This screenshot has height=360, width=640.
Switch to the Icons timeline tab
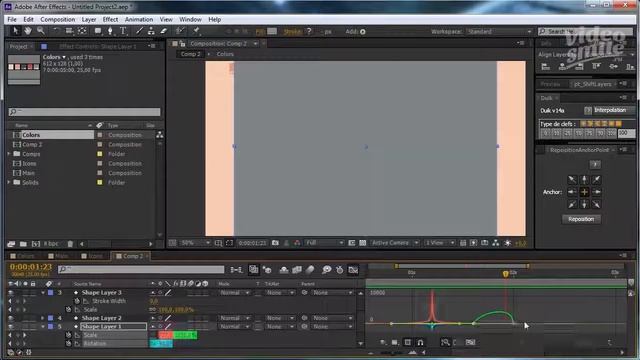coord(92,256)
